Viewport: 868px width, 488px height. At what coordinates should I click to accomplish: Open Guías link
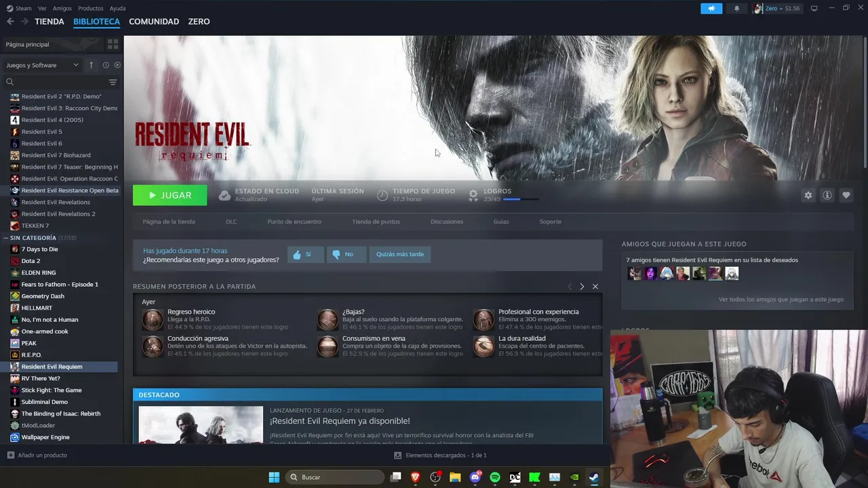point(501,222)
